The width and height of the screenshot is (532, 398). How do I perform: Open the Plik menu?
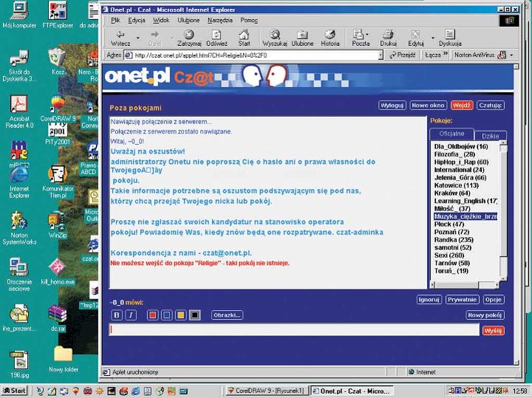coord(115,21)
